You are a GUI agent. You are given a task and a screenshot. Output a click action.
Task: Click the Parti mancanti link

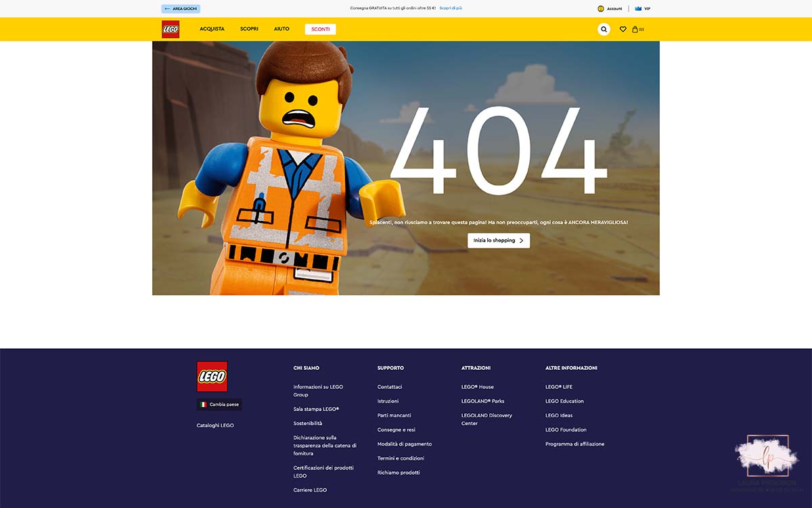point(394,415)
